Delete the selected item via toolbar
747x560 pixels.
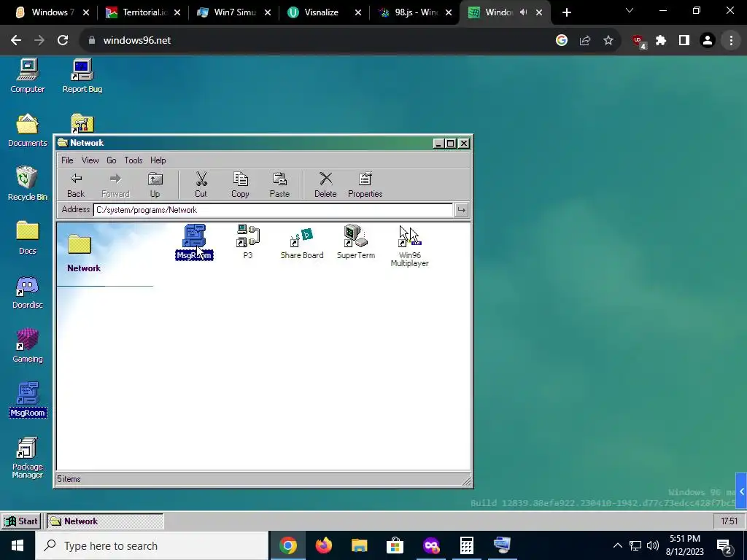click(x=325, y=184)
